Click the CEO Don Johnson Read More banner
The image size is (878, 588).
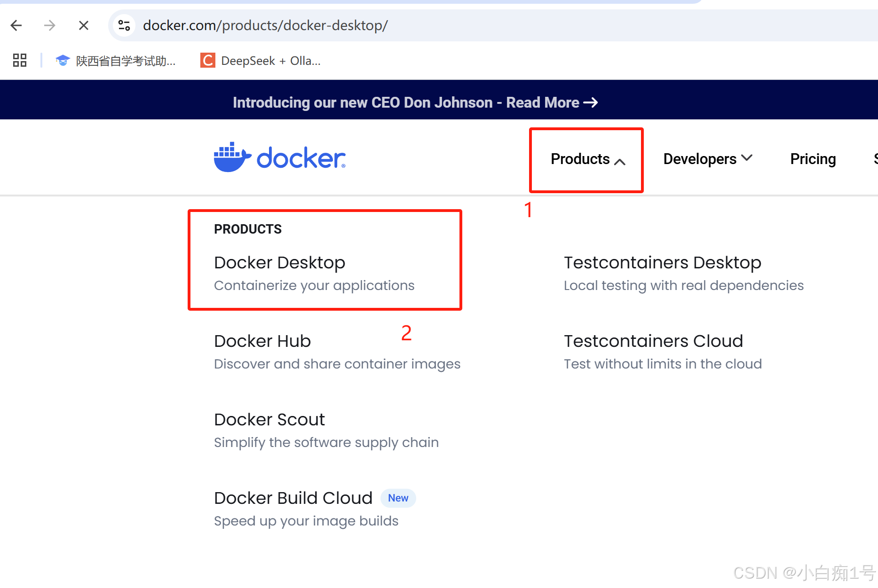click(x=415, y=102)
